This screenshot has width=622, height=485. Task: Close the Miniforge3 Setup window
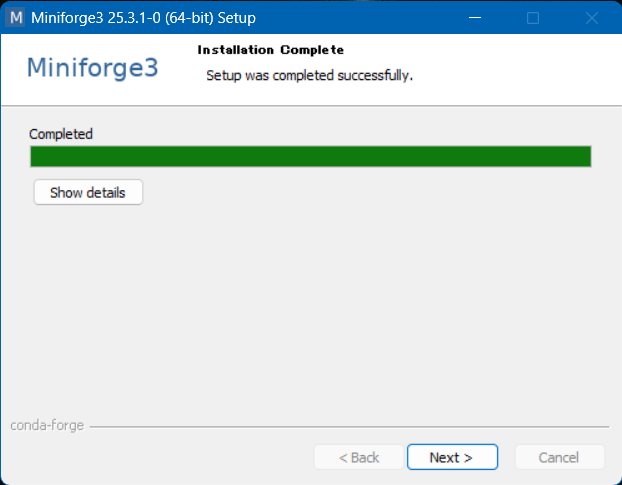591,18
